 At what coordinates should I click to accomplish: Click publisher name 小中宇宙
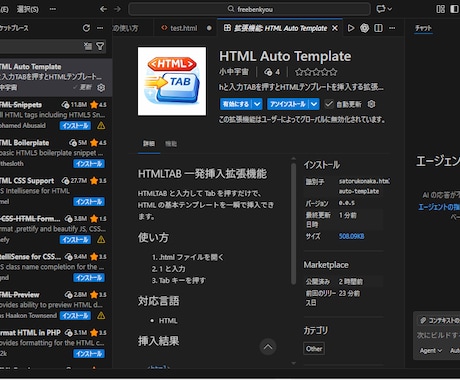coord(234,72)
